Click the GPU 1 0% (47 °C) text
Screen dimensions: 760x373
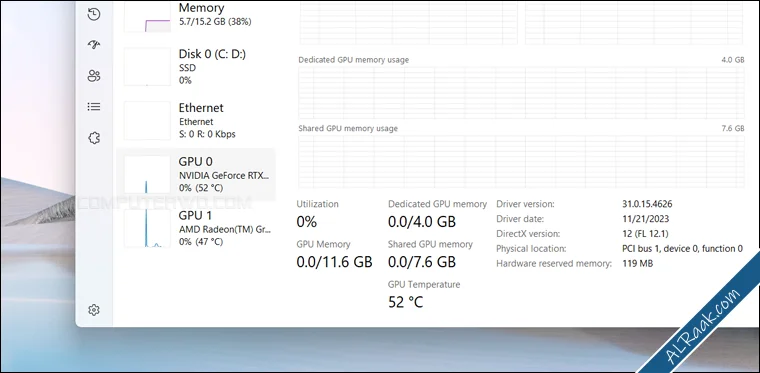click(x=201, y=242)
